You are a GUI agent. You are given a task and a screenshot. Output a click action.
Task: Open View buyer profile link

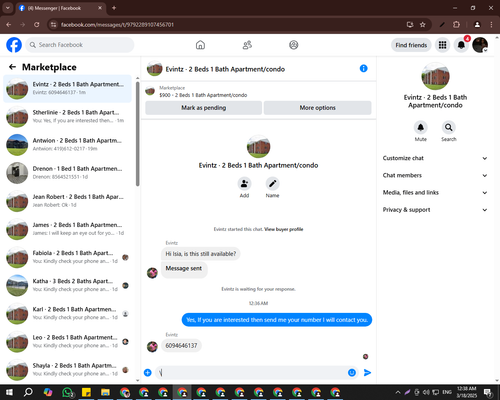point(284,229)
